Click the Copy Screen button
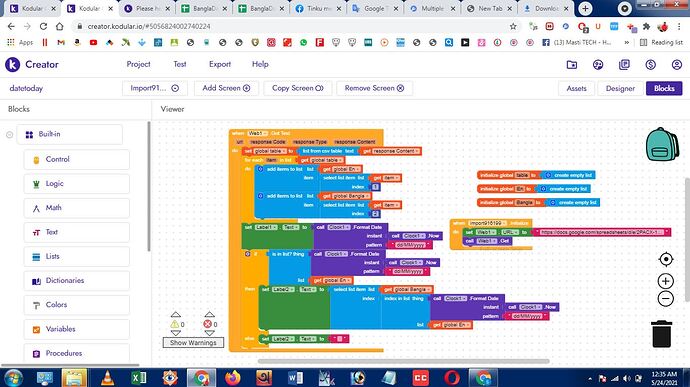 pyautogui.click(x=298, y=88)
